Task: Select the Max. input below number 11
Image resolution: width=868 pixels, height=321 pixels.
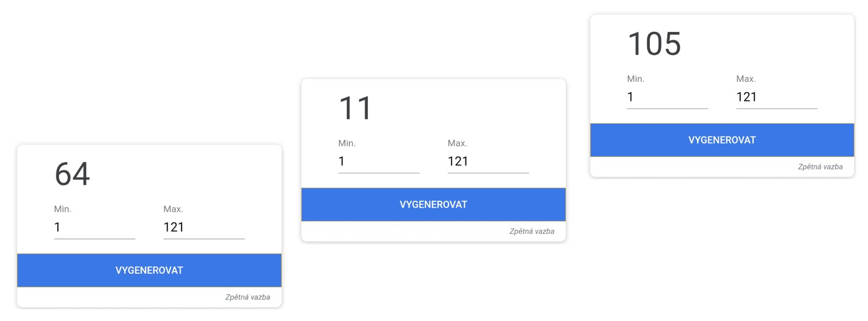Action: 488,162
